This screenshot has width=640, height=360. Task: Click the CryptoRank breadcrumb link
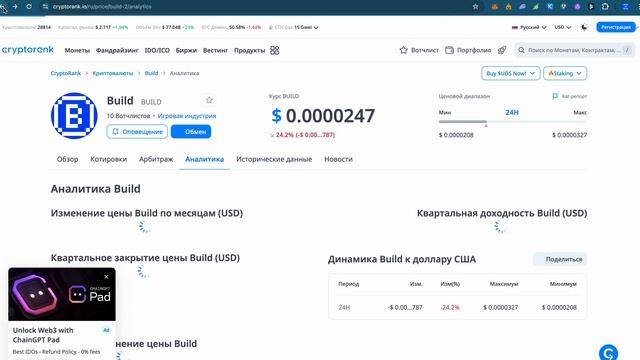66,73
